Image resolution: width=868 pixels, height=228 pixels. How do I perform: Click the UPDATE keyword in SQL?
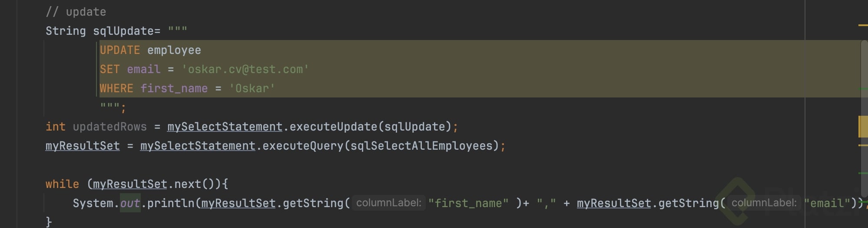pos(120,50)
